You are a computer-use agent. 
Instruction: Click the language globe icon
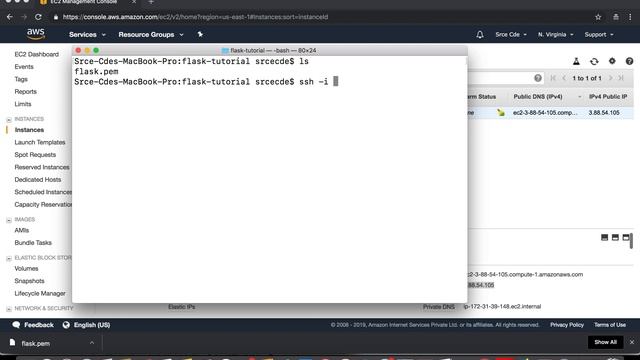[66, 325]
